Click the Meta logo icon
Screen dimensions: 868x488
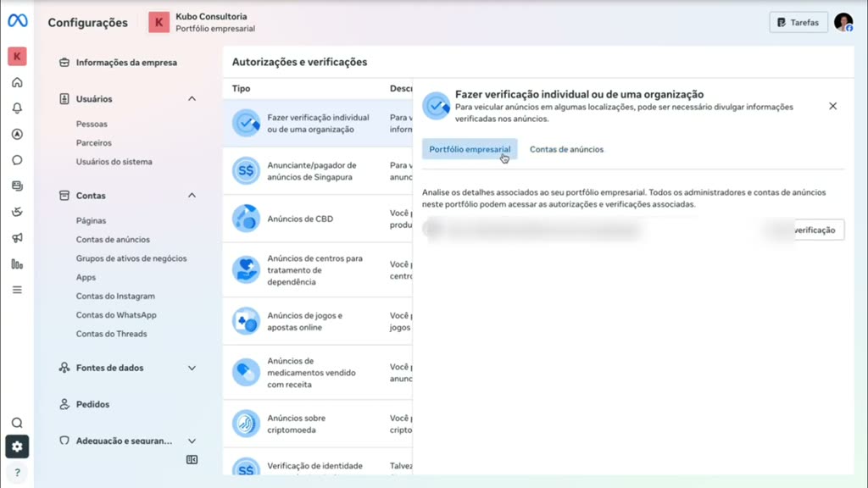pos(17,21)
